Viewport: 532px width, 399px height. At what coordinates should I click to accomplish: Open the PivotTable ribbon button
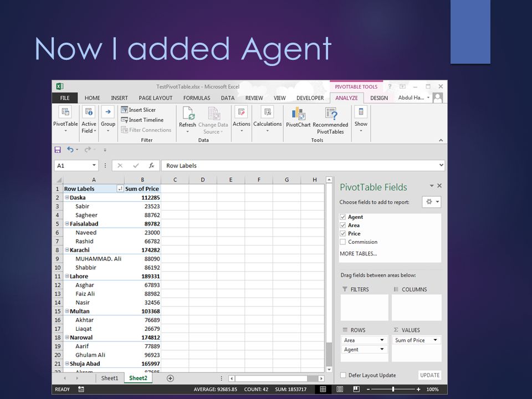tap(65, 120)
